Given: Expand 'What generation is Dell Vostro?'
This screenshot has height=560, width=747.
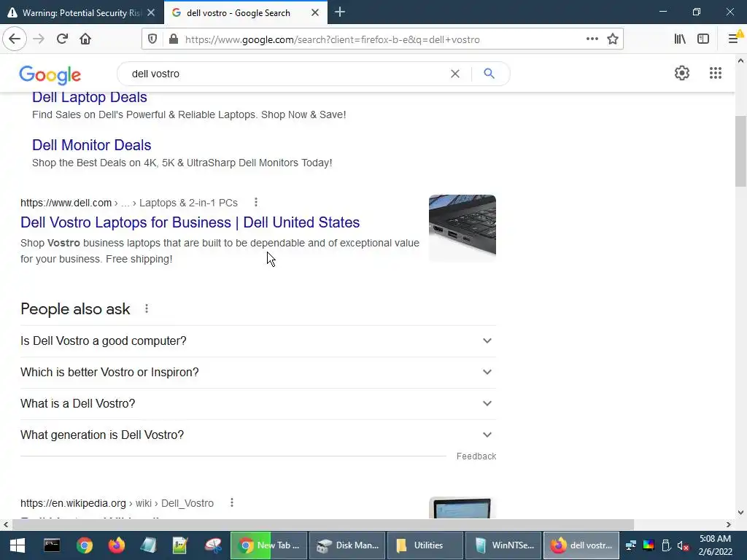Looking at the screenshot, I should tap(258, 435).
